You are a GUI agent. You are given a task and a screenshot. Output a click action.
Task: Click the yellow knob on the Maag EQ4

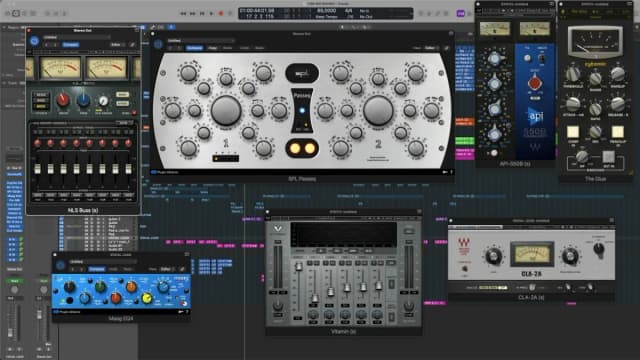pos(147,299)
